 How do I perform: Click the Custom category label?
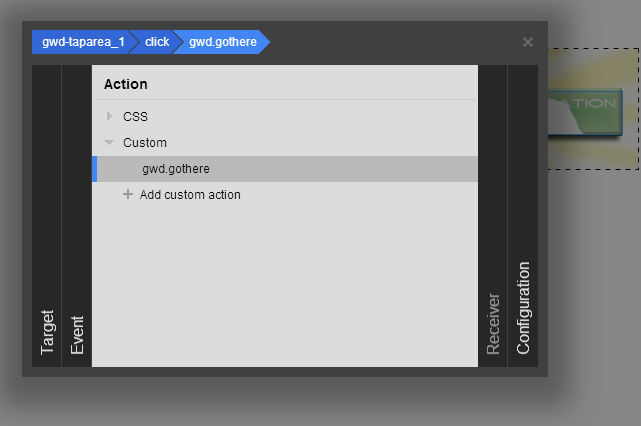pos(145,143)
